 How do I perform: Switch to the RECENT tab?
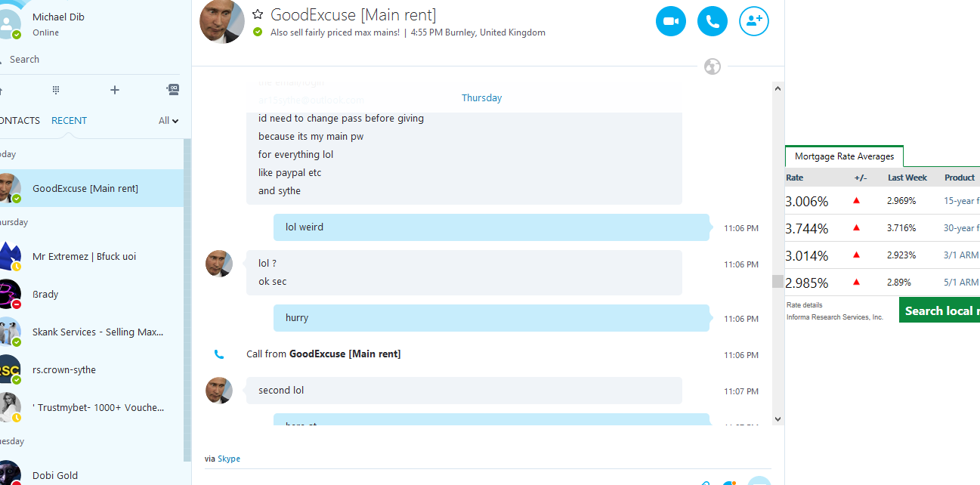[x=69, y=120]
